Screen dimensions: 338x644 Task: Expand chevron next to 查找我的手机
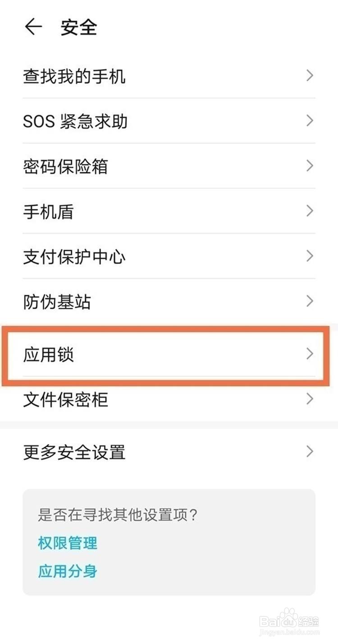(310, 75)
